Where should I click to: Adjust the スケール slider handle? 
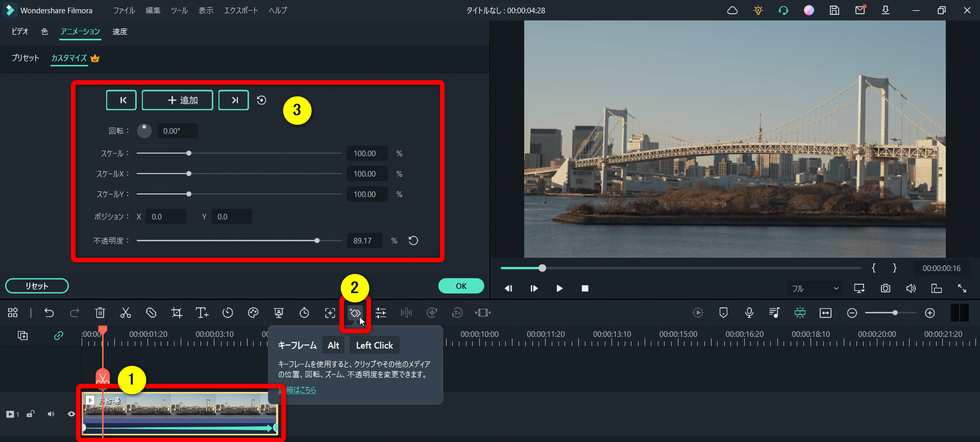tap(189, 153)
